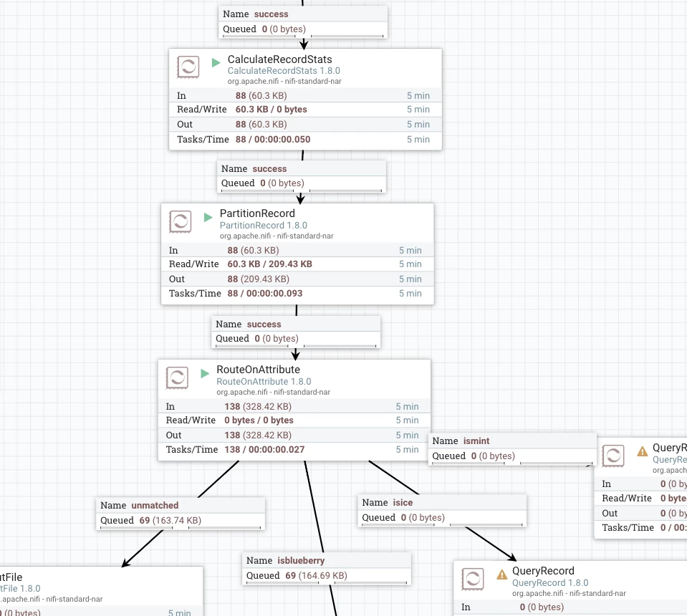The image size is (687, 616).
Task: Click the bottom QueryRecord 1.8.0 processor icon
Action: click(473, 579)
